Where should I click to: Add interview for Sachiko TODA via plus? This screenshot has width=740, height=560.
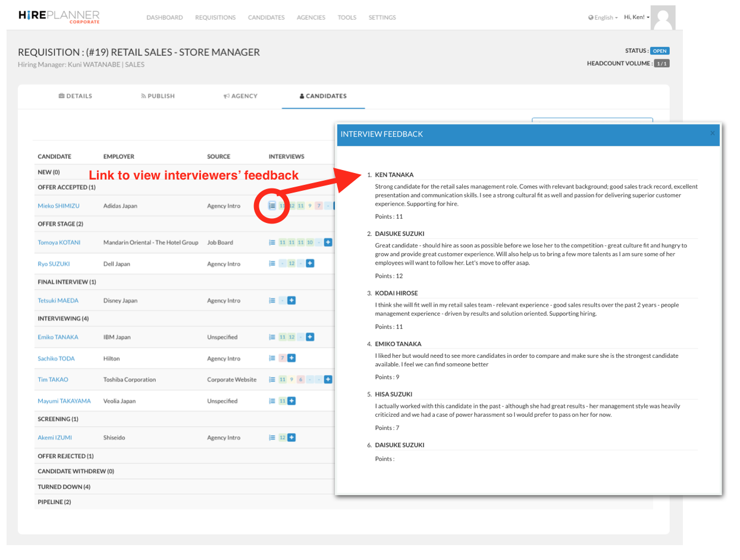point(291,358)
